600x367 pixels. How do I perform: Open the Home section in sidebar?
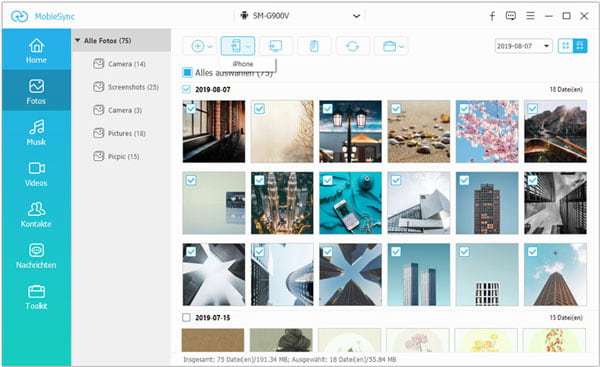36,51
